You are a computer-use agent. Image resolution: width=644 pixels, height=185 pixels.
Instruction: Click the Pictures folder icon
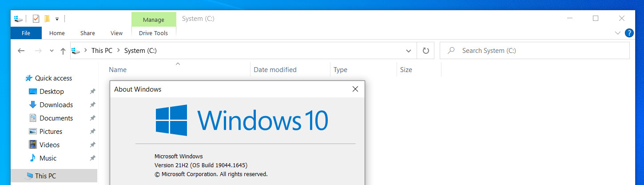[32, 132]
